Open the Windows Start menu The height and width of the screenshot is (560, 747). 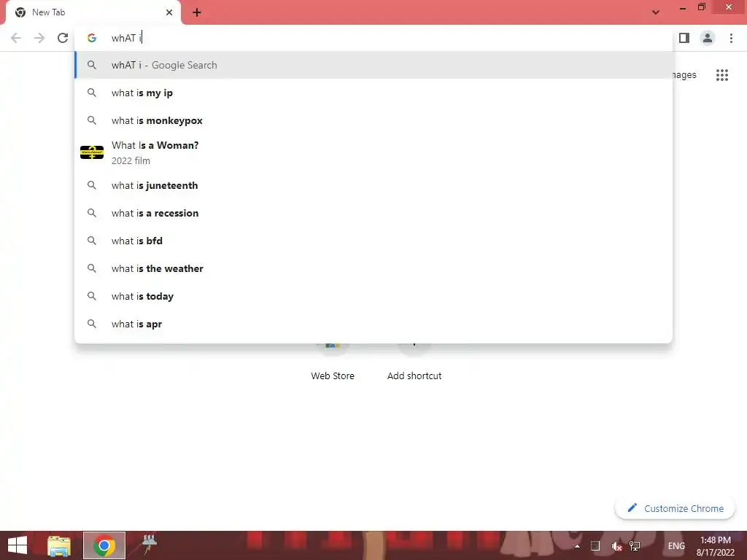[x=18, y=545]
